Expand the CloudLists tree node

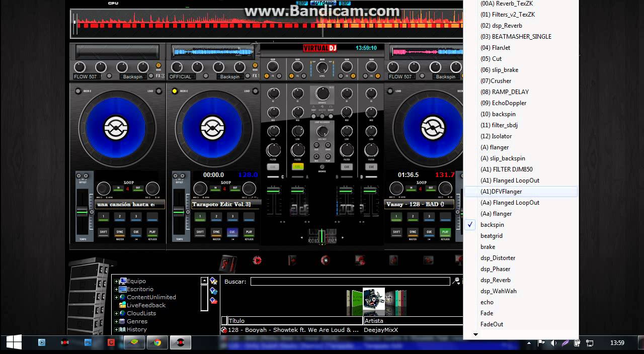[116, 314]
